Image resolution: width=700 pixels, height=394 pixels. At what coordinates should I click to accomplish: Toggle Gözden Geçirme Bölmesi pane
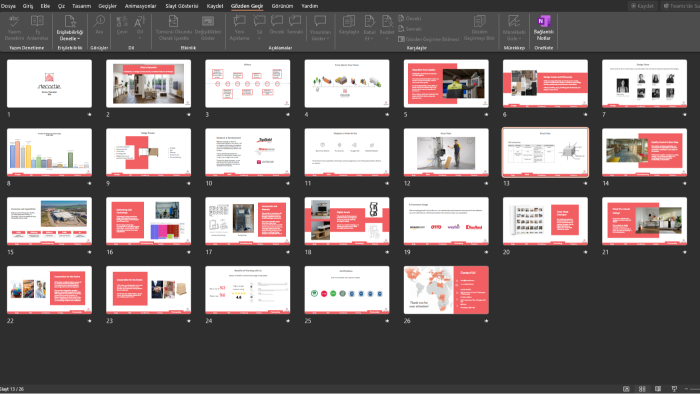(429, 39)
